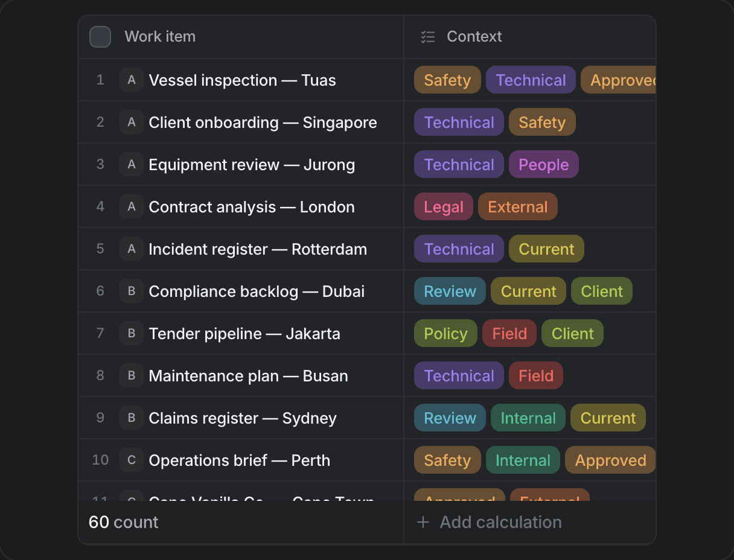Click Technical tag in Maintenance plan row

coord(459,375)
